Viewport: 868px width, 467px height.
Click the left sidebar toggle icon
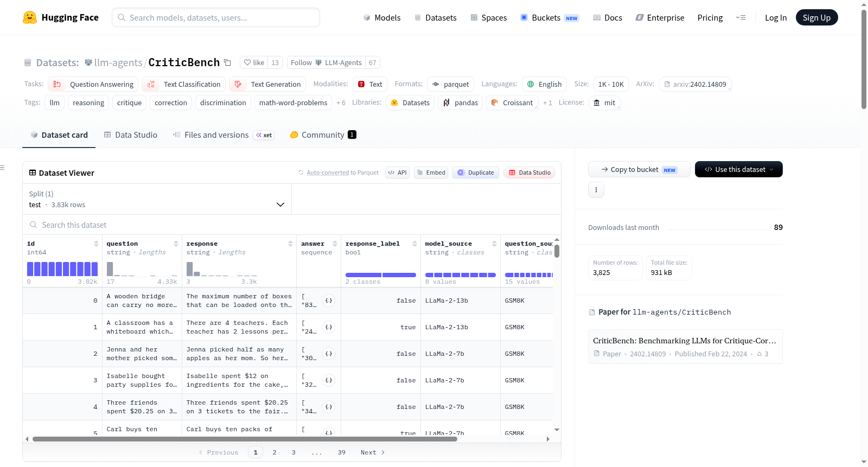[2, 168]
